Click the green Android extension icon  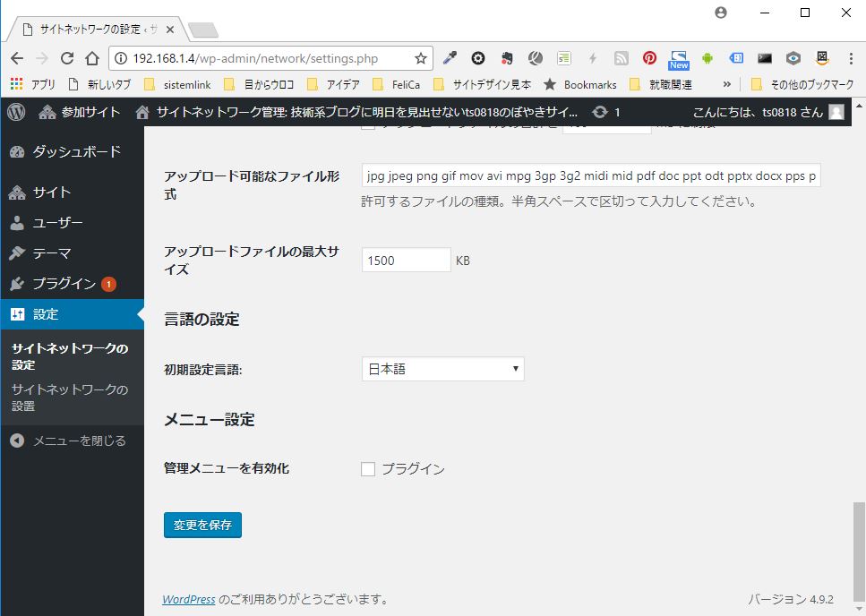tap(707, 58)
